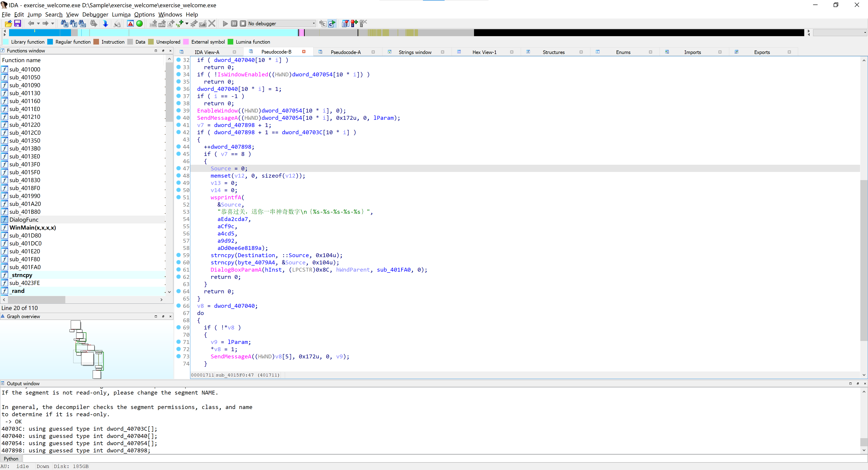
Task: Click the red warning triangle icon
Action: point(130,23)
